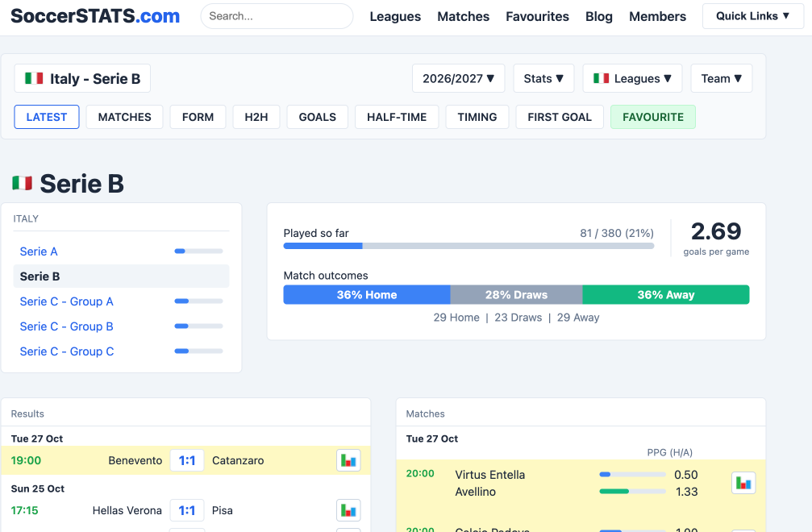The width and height of the screenshot is (812, 532).
Task: Click the 2.69 goals per game value
Action: coord(716,231)
